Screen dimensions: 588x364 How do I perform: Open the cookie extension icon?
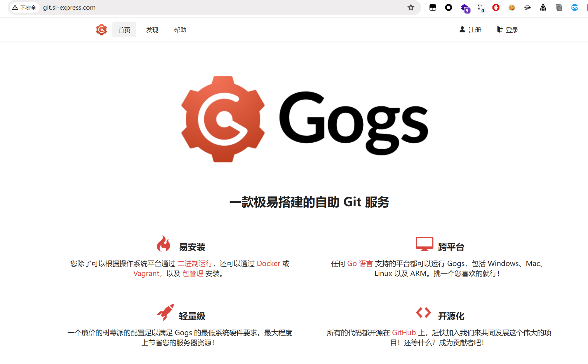pos(512,8)
